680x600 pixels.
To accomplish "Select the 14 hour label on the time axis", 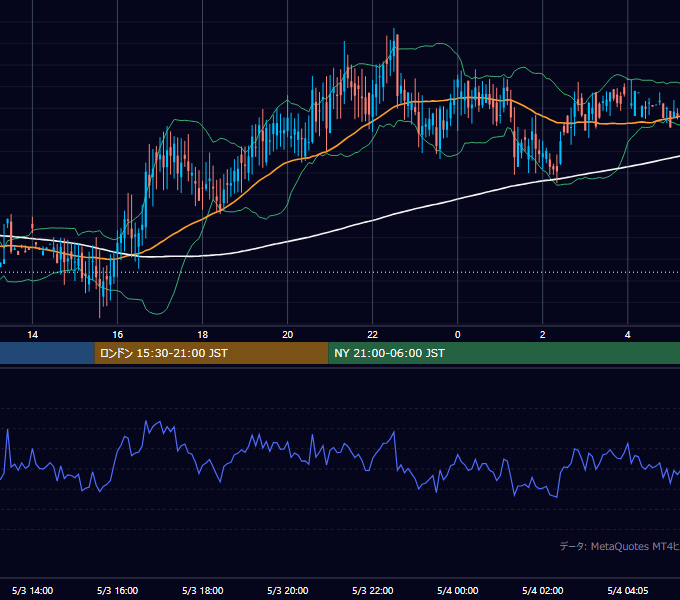I will [33, 335].
